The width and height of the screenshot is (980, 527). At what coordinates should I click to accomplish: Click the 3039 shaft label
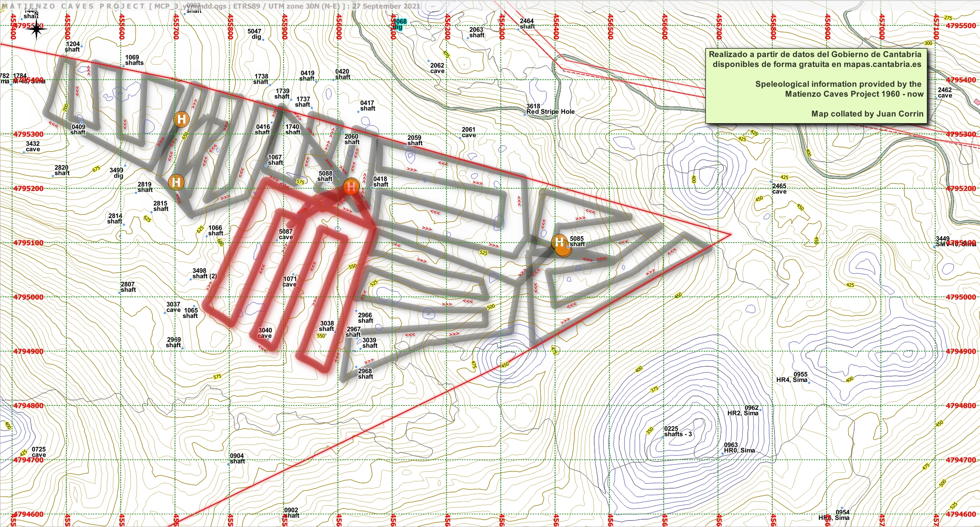369,343
